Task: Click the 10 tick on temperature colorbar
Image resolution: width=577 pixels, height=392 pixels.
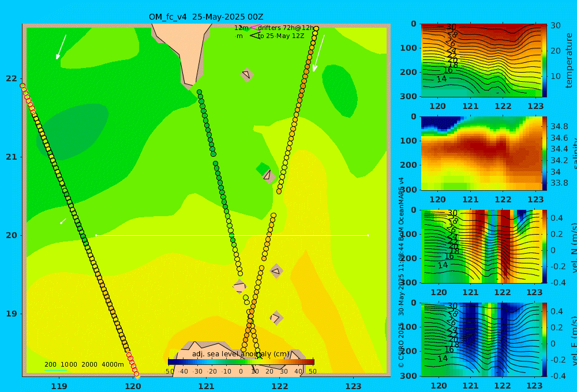Action: click(x=556, y=76)
